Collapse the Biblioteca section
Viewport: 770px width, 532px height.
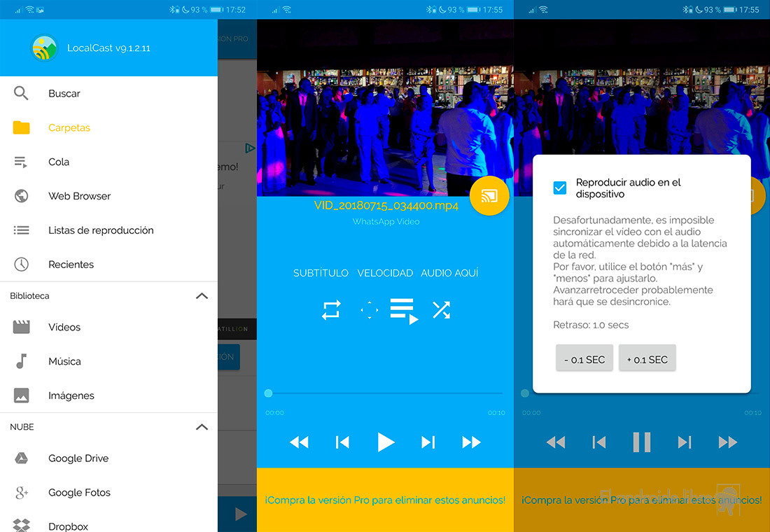click(202, 296)
